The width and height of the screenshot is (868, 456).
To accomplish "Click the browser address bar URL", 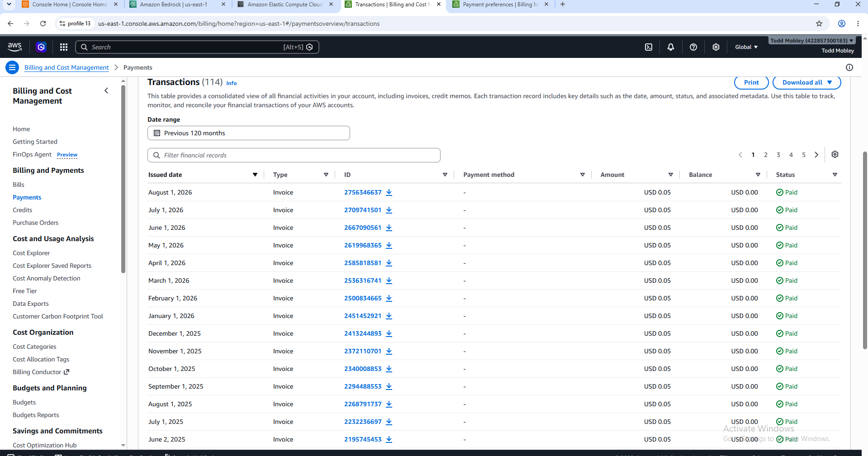I will [239, 24].
